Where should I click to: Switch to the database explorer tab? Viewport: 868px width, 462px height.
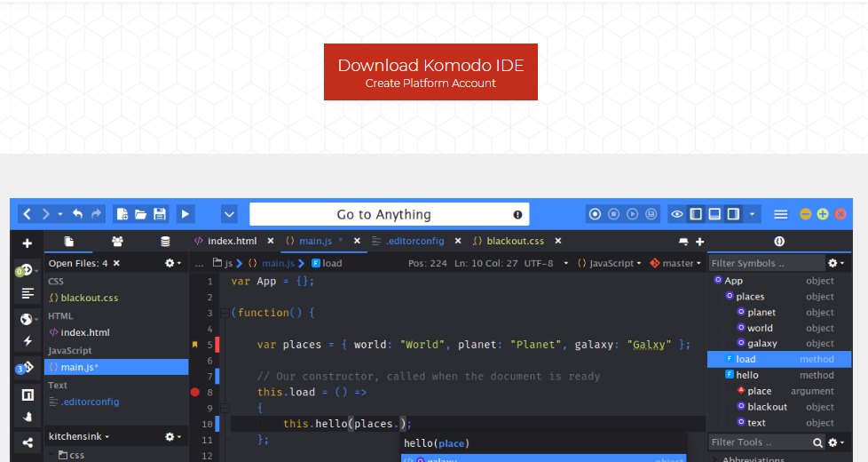pyautogui.click(x=165, y=242)
